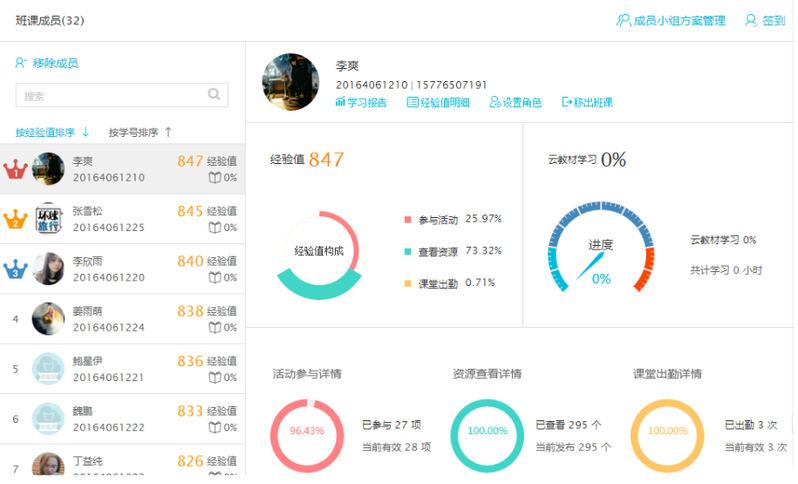Click the search magnifier icon
This screenshot has height=484, width=798.
tap(214, 95)
